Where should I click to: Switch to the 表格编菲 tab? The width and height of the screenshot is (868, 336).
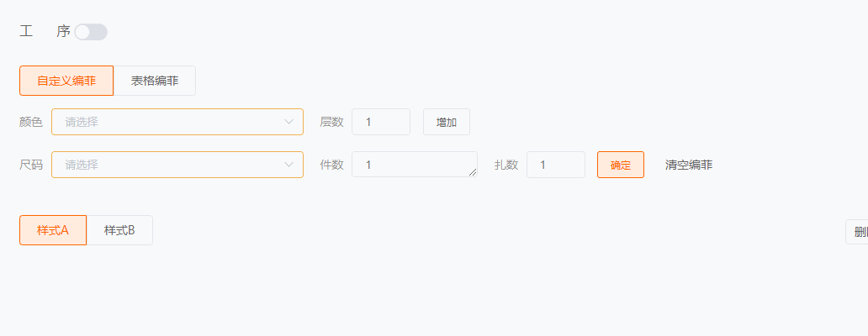(x=155, y=81)
